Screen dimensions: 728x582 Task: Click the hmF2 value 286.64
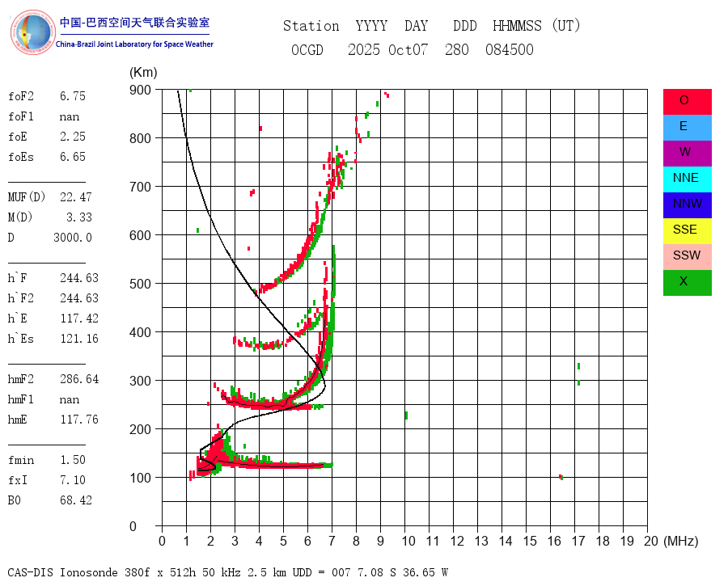(x=79, y=379)
